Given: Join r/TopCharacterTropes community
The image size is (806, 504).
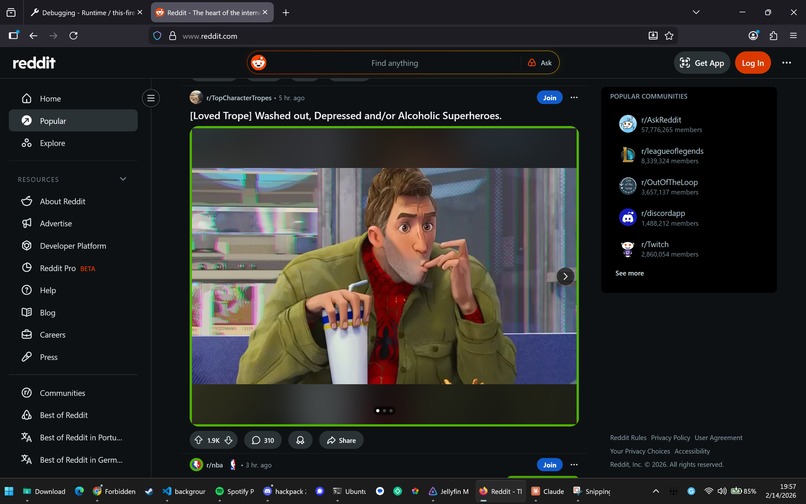Looking at the screenshot, I should tap(549, 98).
